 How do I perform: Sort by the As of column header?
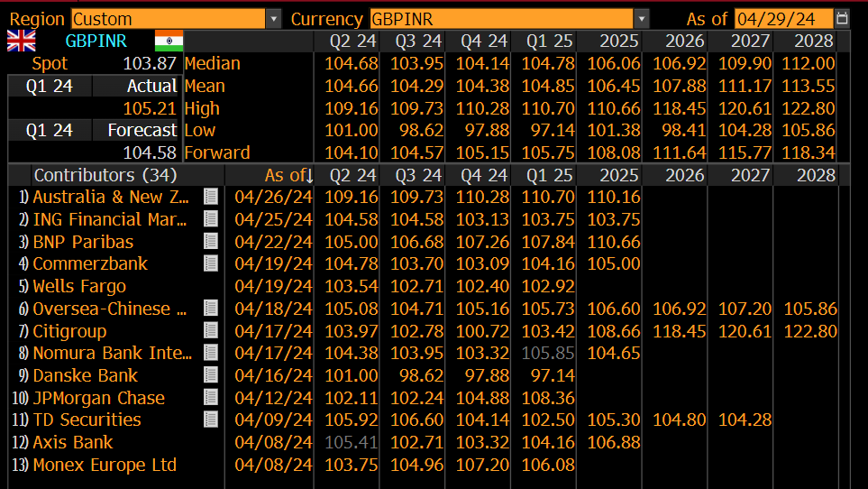tap(288, 175)
